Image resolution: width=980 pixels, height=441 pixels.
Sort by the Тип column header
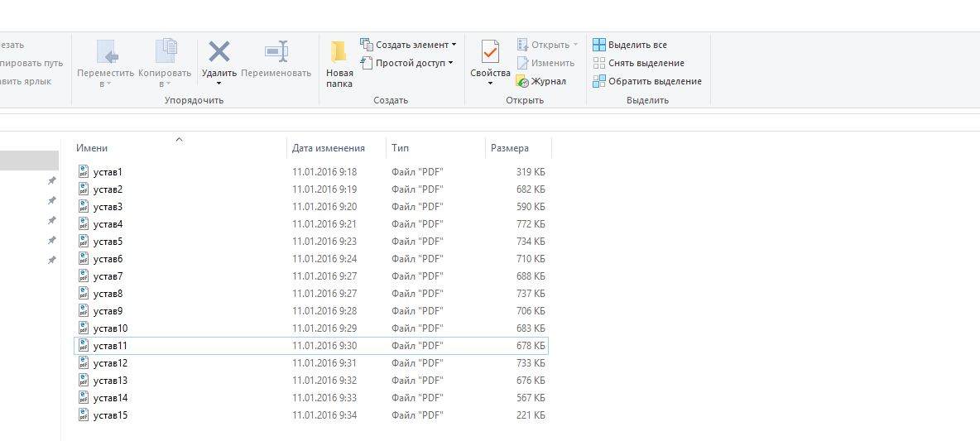(x=401, y=148)
